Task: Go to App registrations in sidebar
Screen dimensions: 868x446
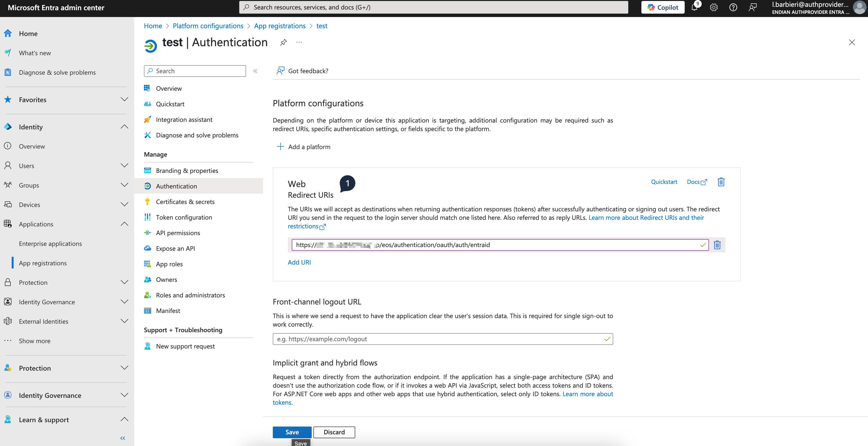Action: 43,263
